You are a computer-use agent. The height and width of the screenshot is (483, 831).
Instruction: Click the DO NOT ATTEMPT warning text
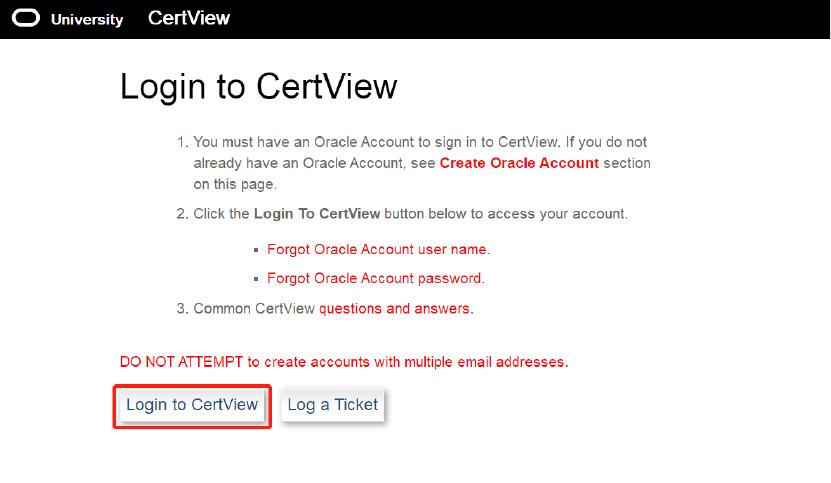point(343,362)
